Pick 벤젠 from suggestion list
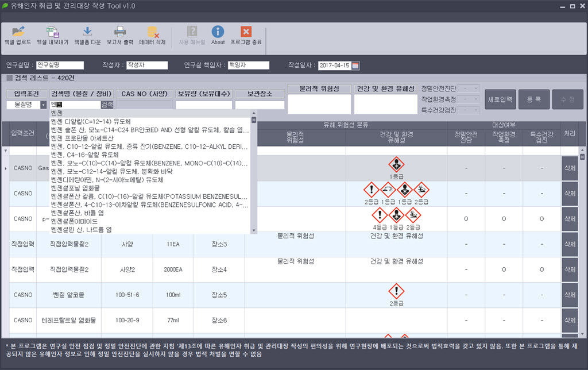This screenshot has height=370, width=588. click(x=150, y=113)
